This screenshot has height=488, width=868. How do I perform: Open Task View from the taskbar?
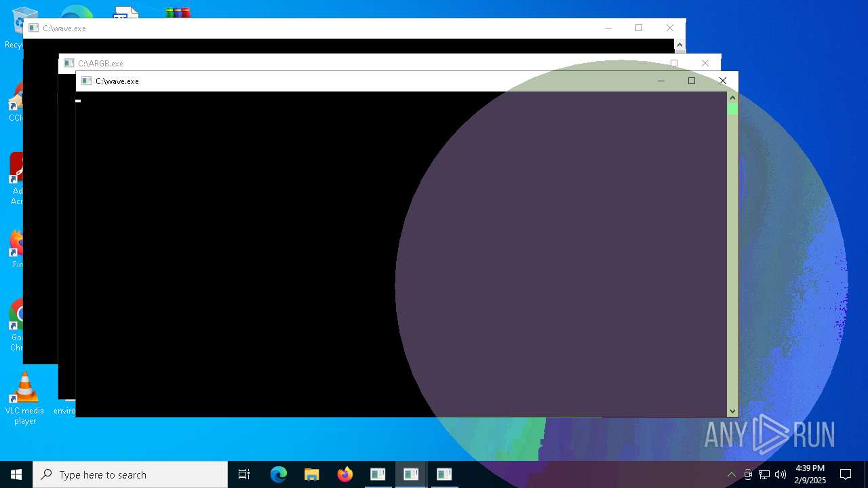point(244,474)
